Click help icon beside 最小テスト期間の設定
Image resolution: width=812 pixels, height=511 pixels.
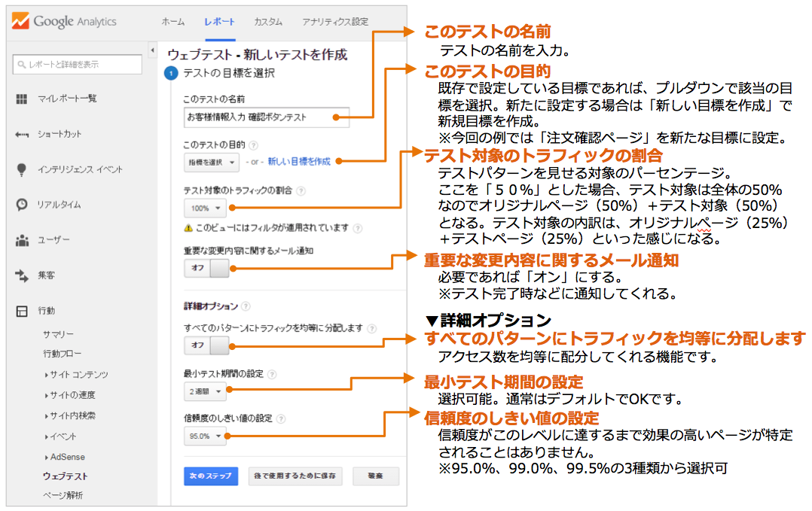tap(272, 374)
